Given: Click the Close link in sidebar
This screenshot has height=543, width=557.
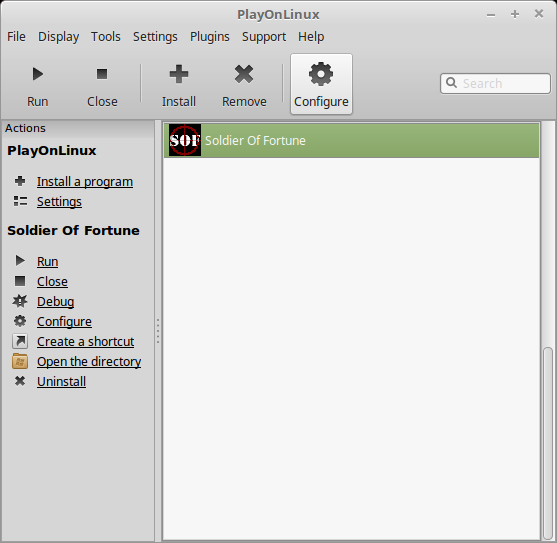Looking at the screenshot, I should [x=52, y=281].
